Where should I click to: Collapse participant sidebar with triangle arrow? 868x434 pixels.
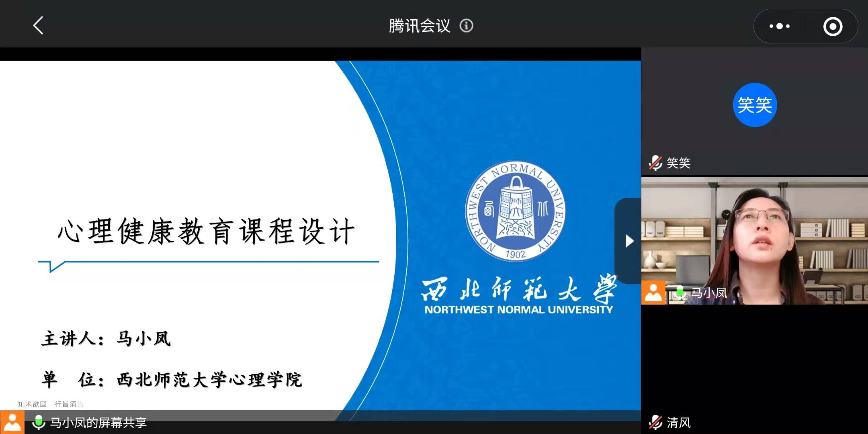pos(629,241)
